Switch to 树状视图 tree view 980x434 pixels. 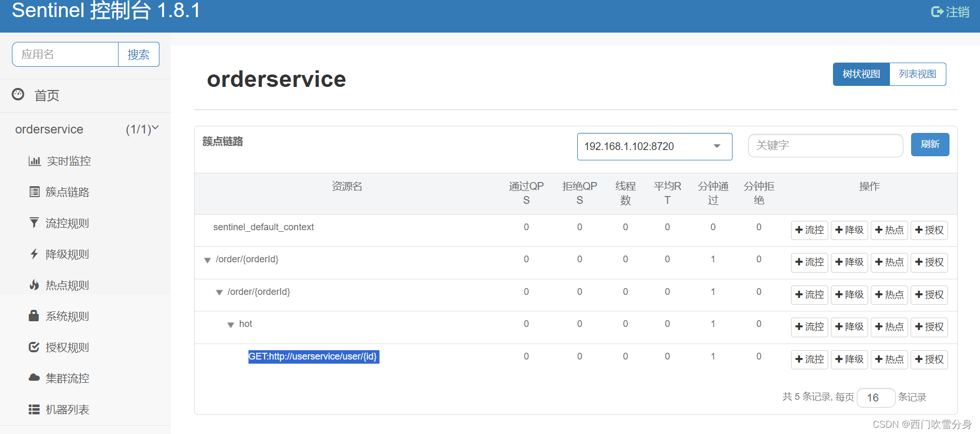(x=861, y=74)
